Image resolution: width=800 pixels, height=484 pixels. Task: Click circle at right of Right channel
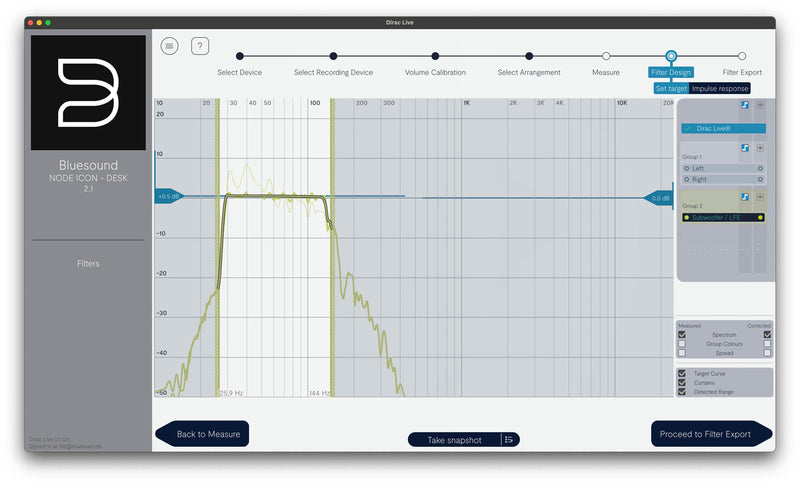760,180
